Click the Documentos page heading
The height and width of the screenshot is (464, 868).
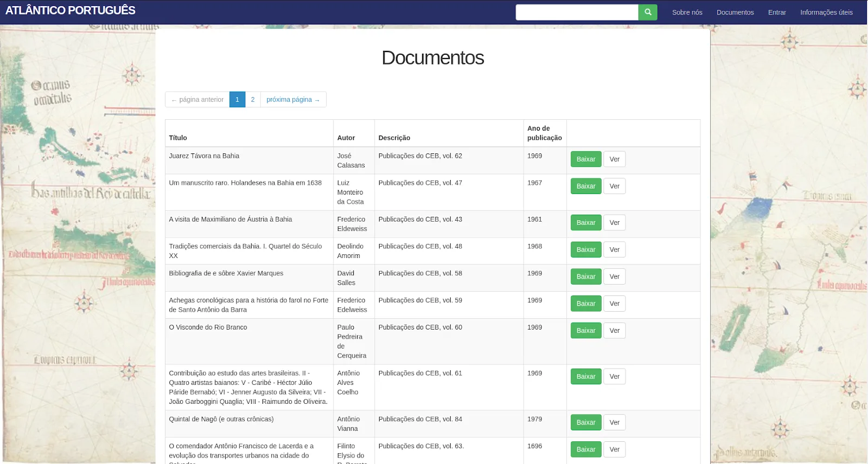tap(433, 58)
